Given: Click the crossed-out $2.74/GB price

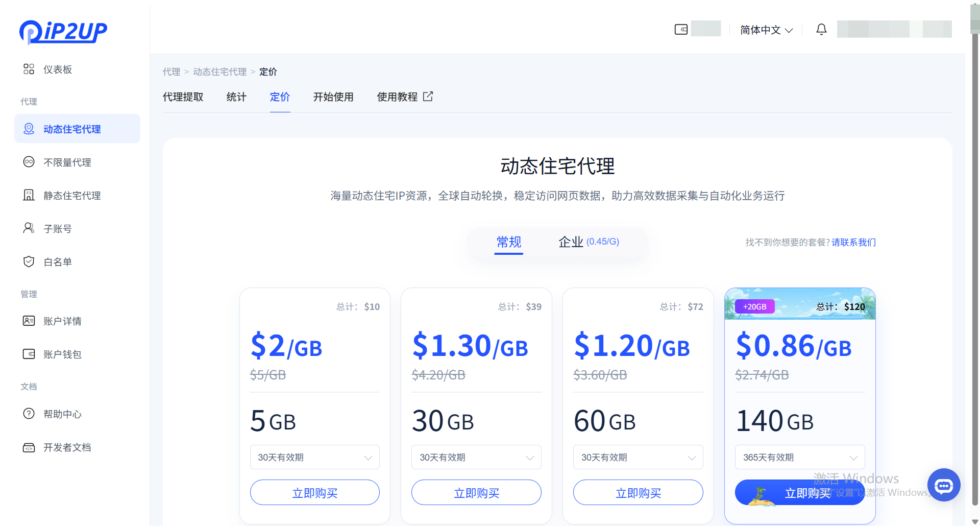Looking at the screenshot, I should pos(762,375).
